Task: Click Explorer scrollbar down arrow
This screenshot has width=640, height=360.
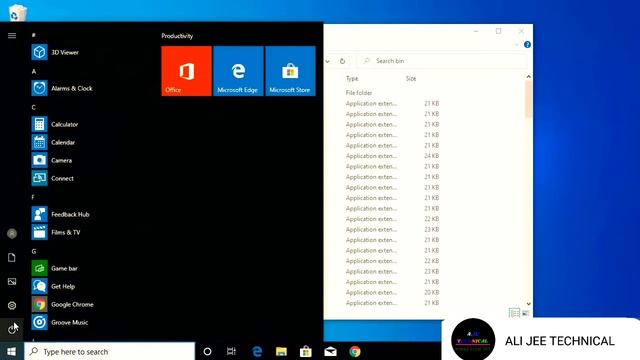Action: [x=529, y=304]
